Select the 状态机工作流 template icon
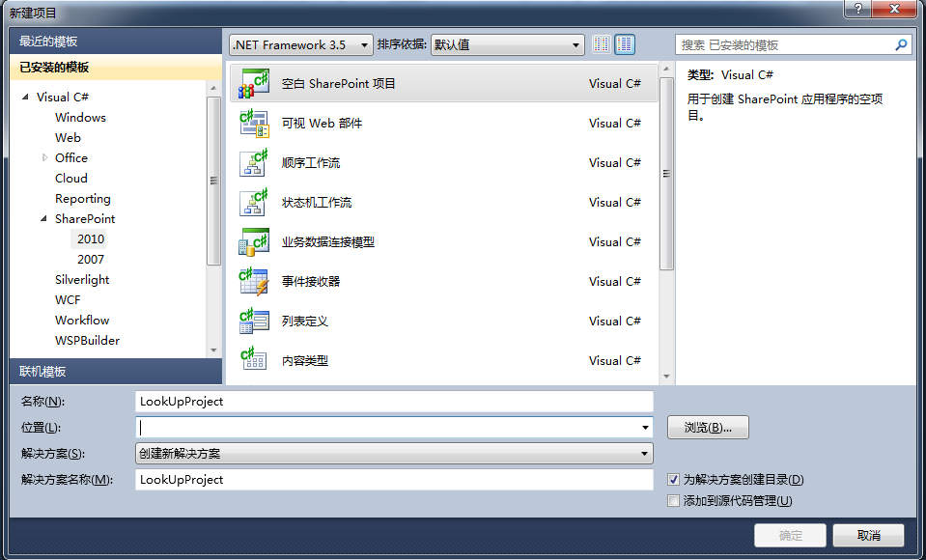The image size is (926, 560). point(254,202)
